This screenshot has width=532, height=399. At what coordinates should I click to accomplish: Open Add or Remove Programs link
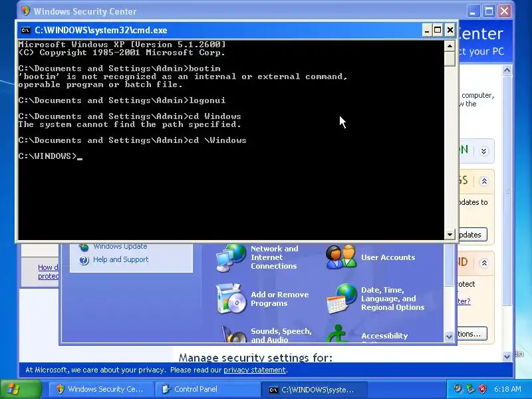point(279,299)
